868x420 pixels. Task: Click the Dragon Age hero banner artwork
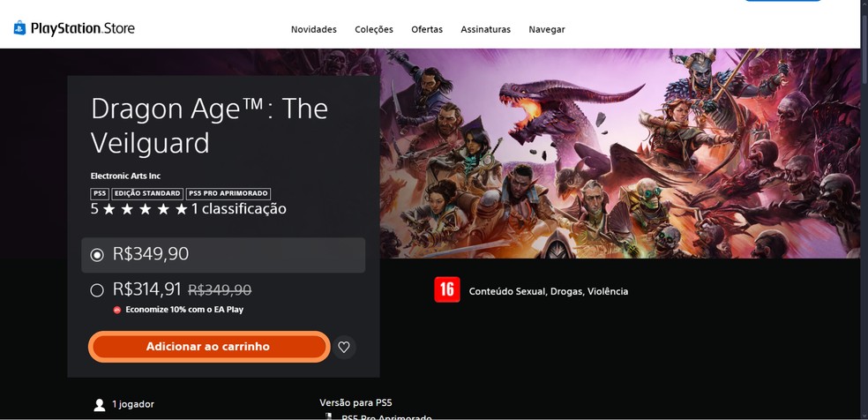point(620,154)
